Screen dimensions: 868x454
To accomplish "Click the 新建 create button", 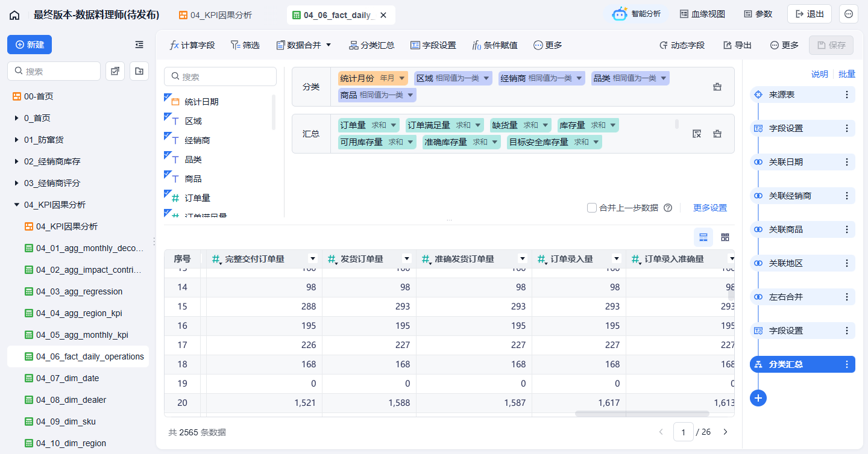I will [x=30, y=45].
